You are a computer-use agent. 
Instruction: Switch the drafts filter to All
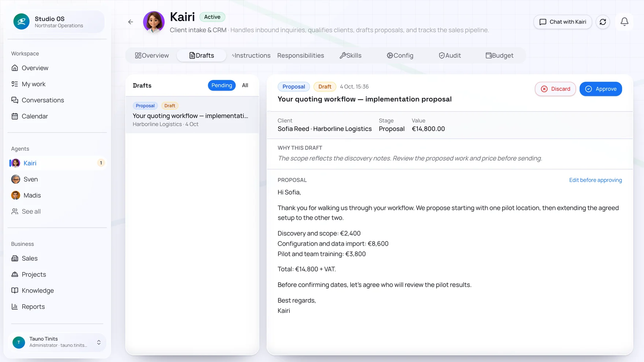click(245, 85)
